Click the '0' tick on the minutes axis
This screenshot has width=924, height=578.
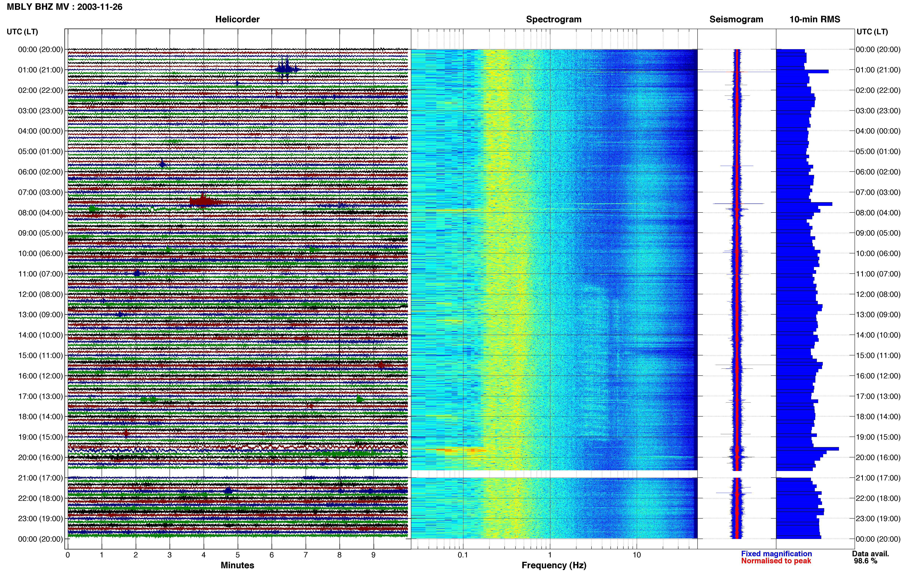[x=68, y=555]
